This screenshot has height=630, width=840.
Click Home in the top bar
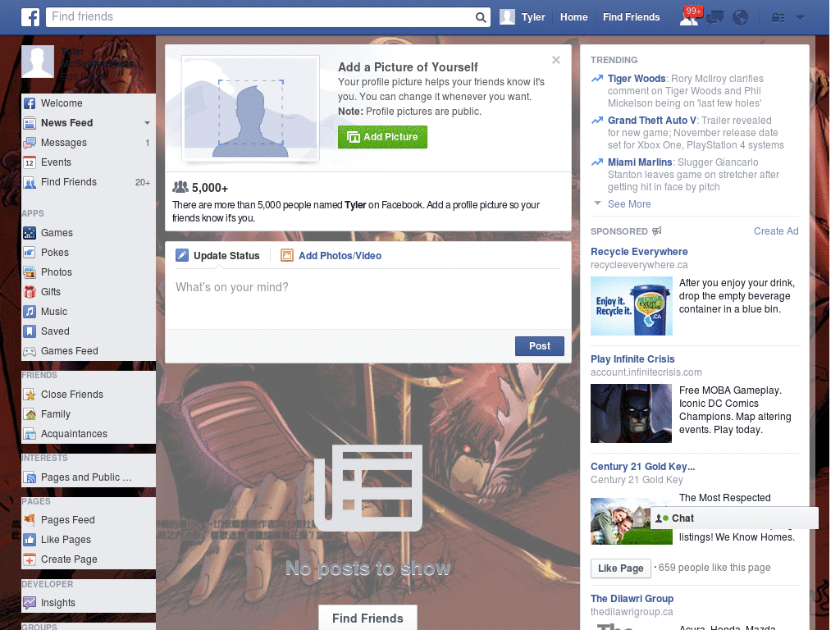click(573, 17)
